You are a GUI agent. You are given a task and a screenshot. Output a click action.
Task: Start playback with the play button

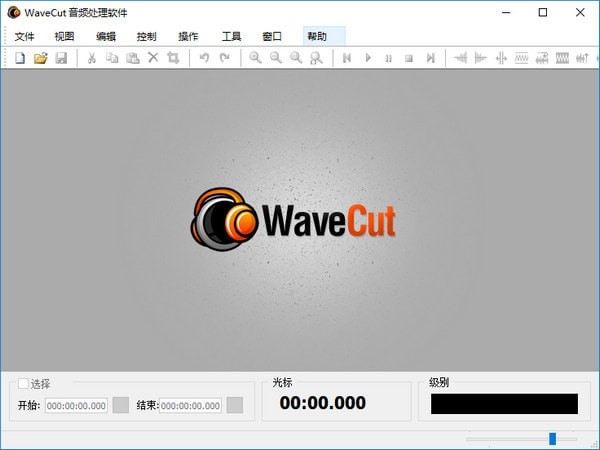pos(368,58)
